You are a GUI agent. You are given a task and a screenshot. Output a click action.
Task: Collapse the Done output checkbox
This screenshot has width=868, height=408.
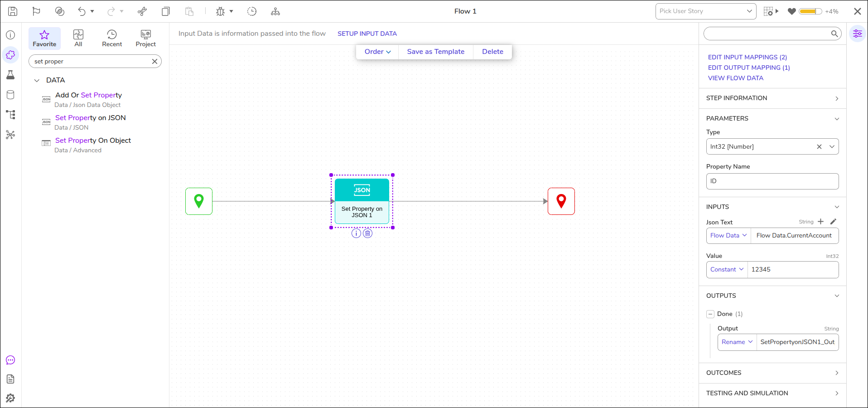click(710, 314)
